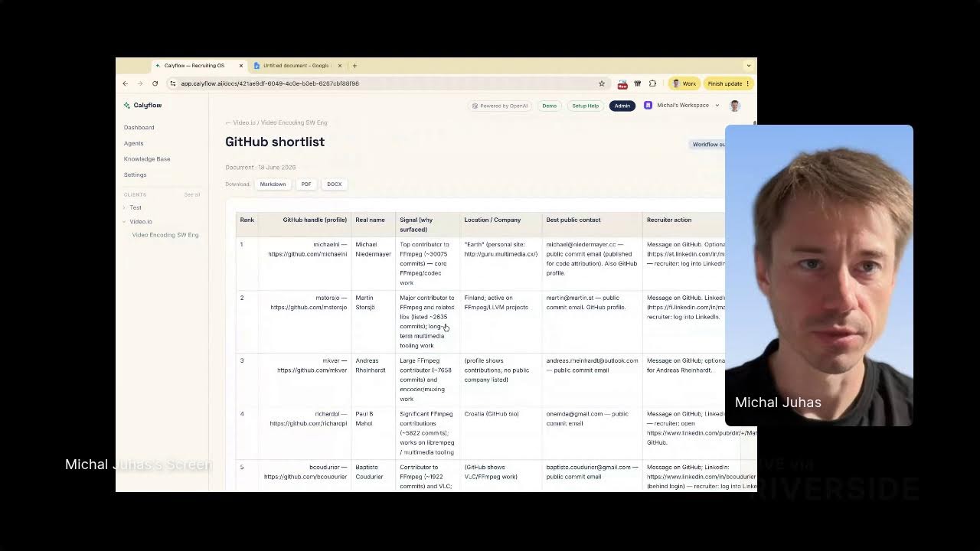Viewport: 980px width, 551px height.
Task: Click the red New extension icon
Action: click(622, 83)
